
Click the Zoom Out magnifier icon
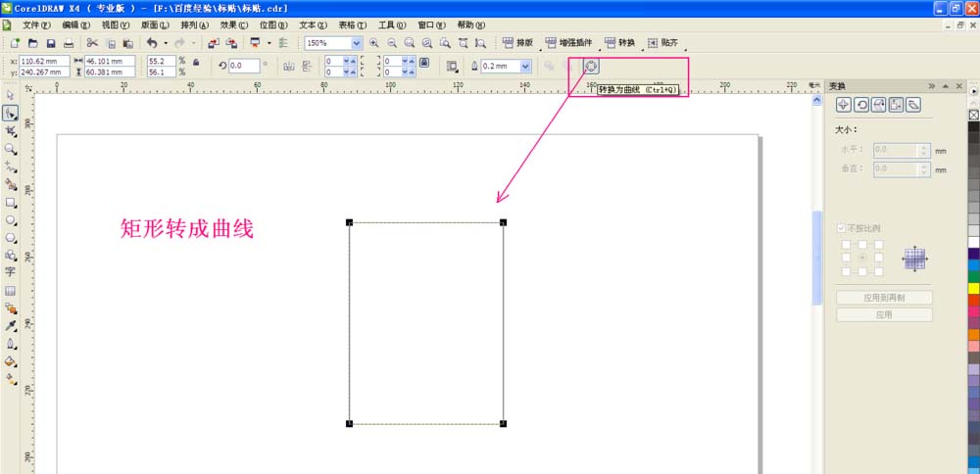[x=392, y=43]
